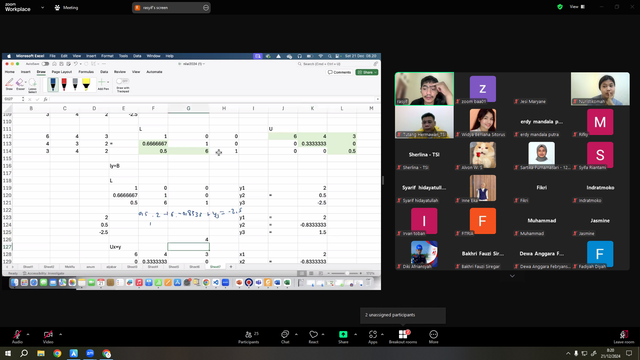Click the Excel Comments button
The width and height of the screenshot is (640, 360).
339,72
